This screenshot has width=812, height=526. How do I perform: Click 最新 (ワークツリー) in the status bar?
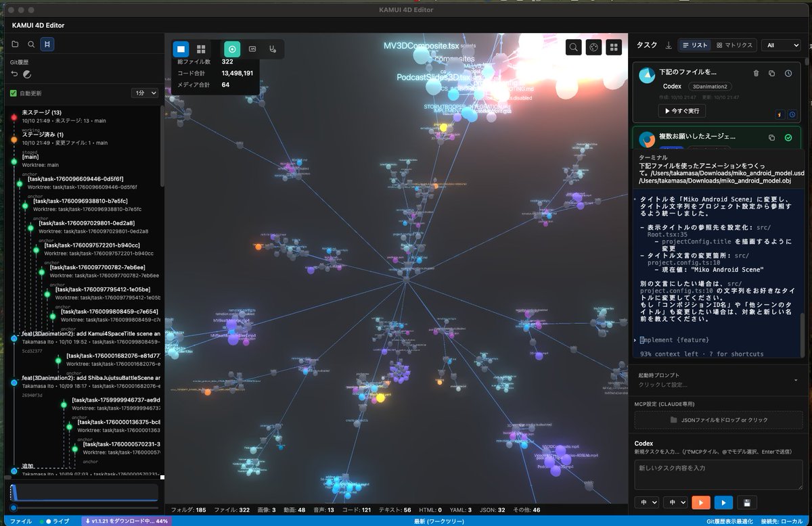click(x=440, y=521)
